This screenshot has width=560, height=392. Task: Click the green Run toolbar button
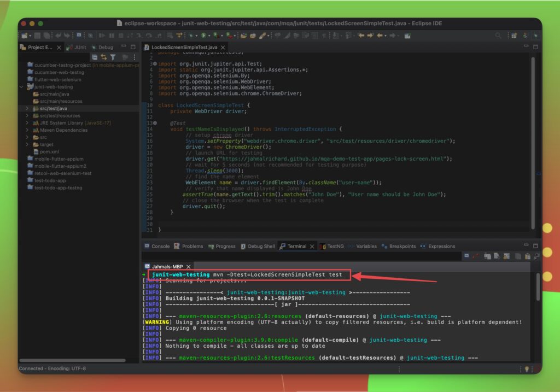point(203,36)
